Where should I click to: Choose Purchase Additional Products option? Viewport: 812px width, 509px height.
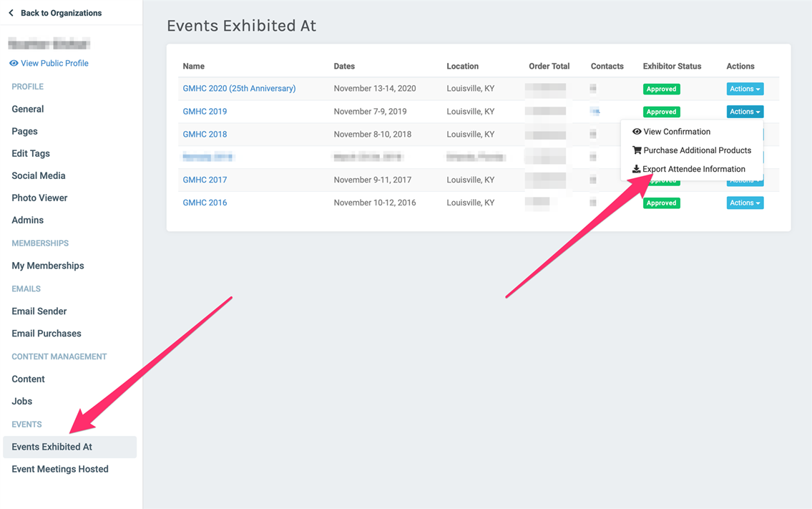pyautogui.click(x=697, y=150)
